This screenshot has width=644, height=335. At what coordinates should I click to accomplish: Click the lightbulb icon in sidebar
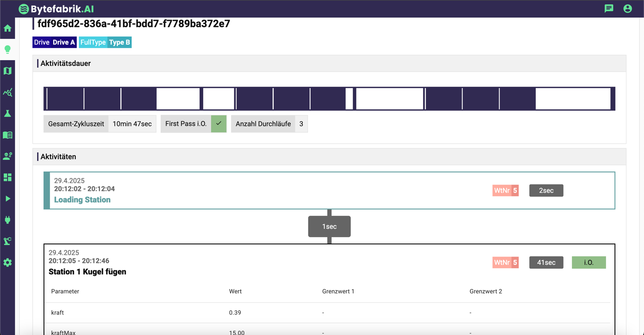click(7, 49)
